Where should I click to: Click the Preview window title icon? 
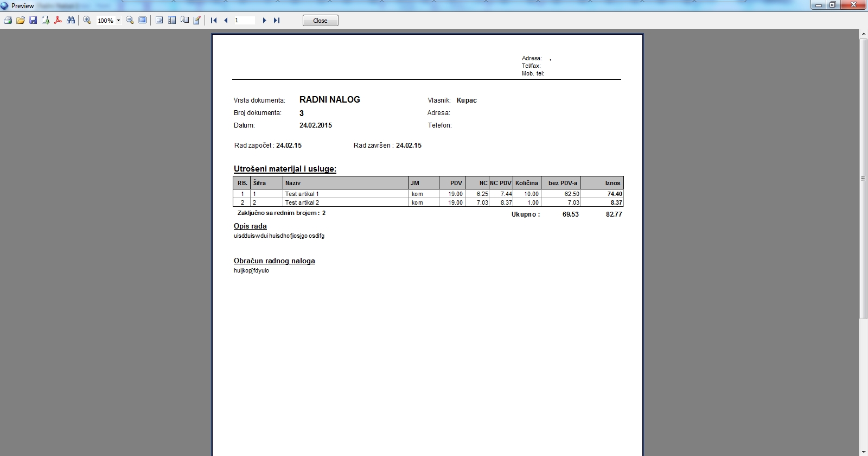coord(5,5)
